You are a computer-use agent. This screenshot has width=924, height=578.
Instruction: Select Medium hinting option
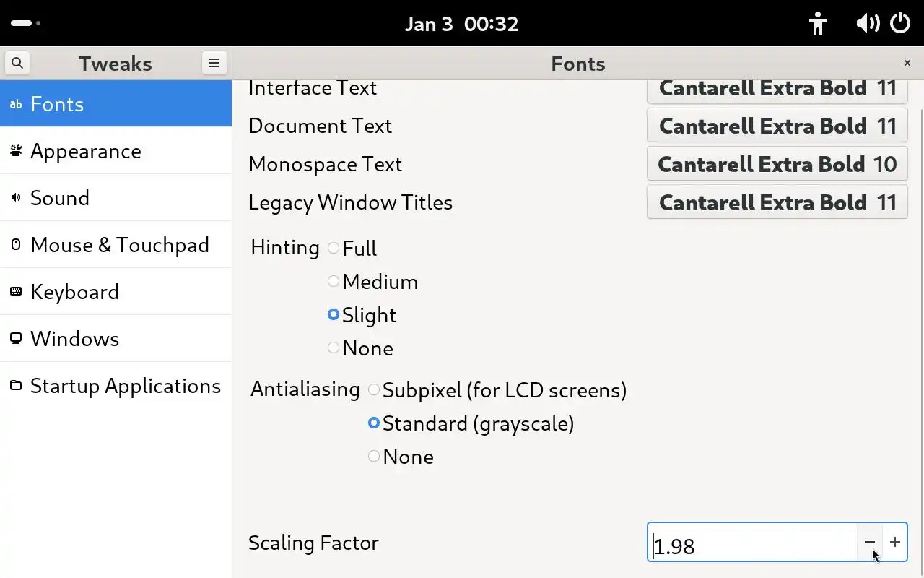coord(334,281)
